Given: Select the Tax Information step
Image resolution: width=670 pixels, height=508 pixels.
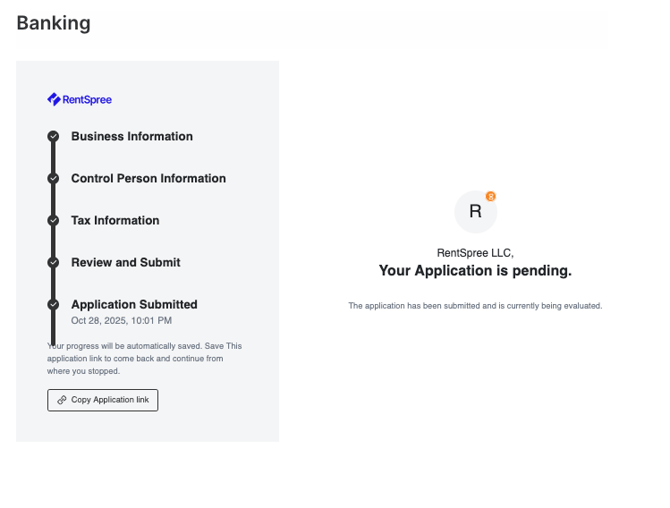Looking at the screenshot, I should coord(115,221).
